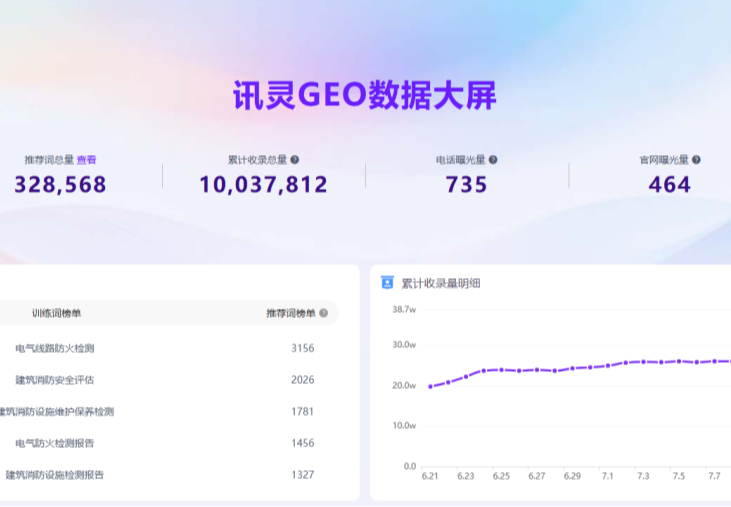Click the chart data point at 7.1
Screen dimensions: 731x507
coord(608,366)
